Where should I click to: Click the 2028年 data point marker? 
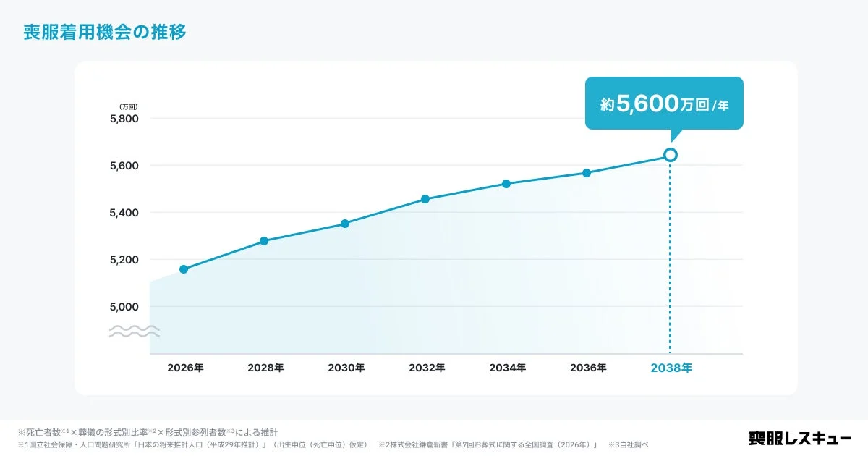click(264, 241)
